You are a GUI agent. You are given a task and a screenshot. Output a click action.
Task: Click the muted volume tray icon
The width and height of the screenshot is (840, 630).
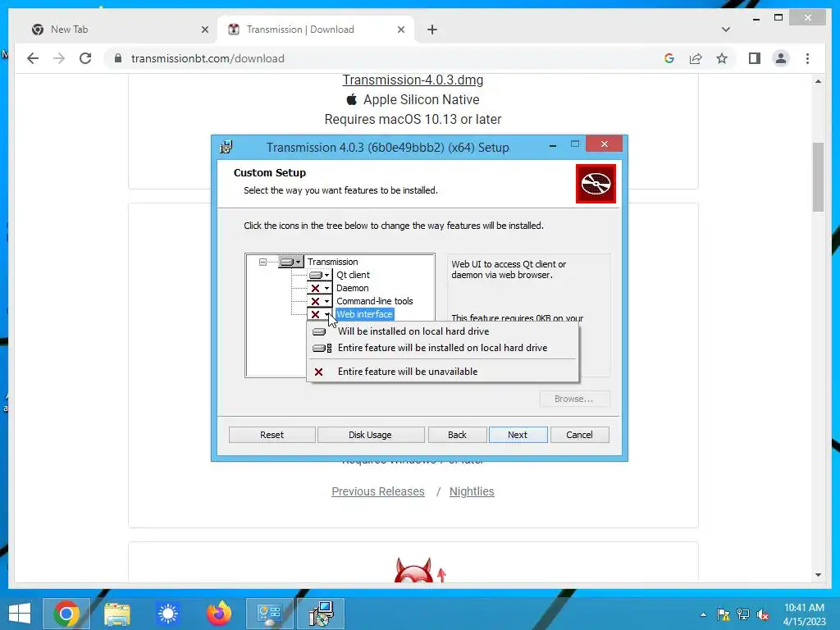tap(763, 614)
